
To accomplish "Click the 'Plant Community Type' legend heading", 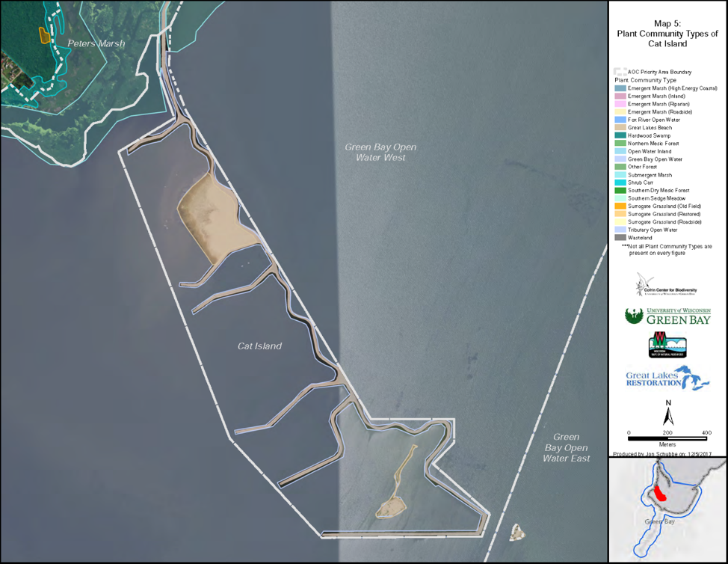I will (x=645, y=80).
